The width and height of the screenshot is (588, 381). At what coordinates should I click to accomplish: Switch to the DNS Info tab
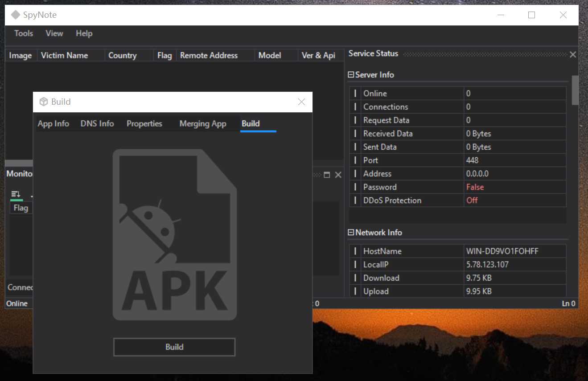pyautogui.click(x=97, y=124)
